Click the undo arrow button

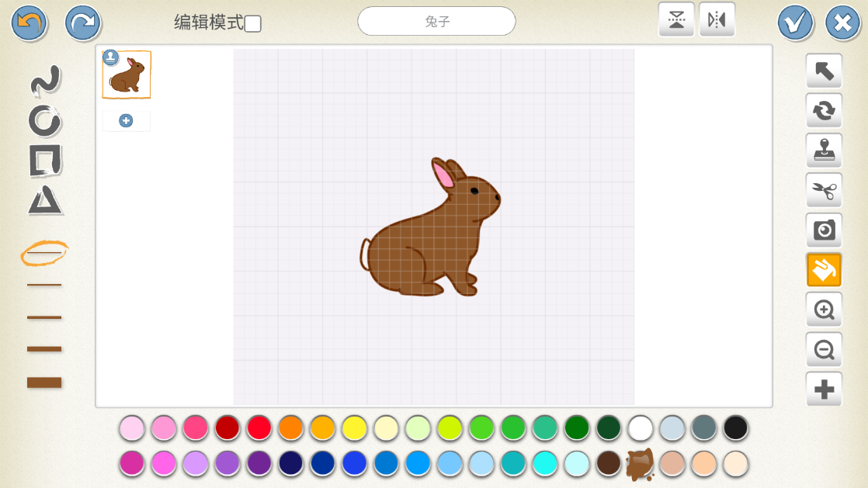coord(29,22)
